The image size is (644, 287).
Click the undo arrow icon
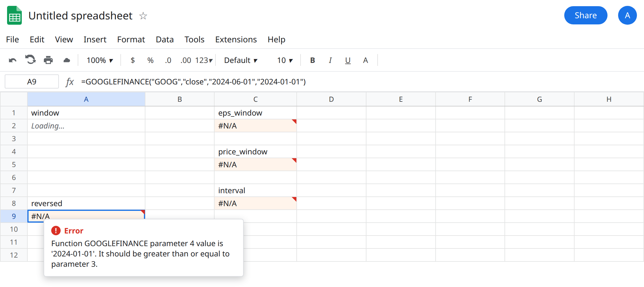coord(13,60)
